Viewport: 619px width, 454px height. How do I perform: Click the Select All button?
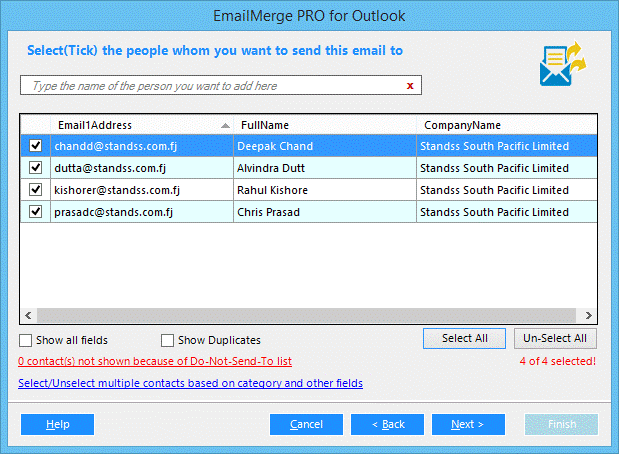pos(464,338)
